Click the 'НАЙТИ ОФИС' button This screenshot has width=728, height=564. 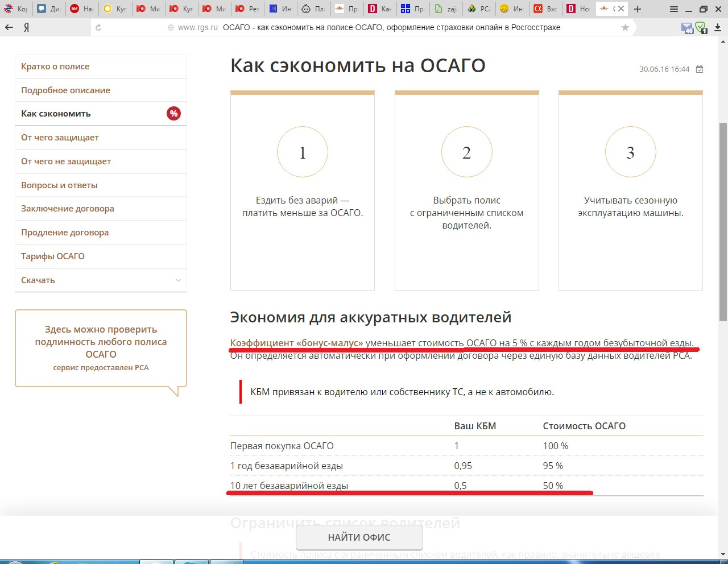(x=359, y=537)
